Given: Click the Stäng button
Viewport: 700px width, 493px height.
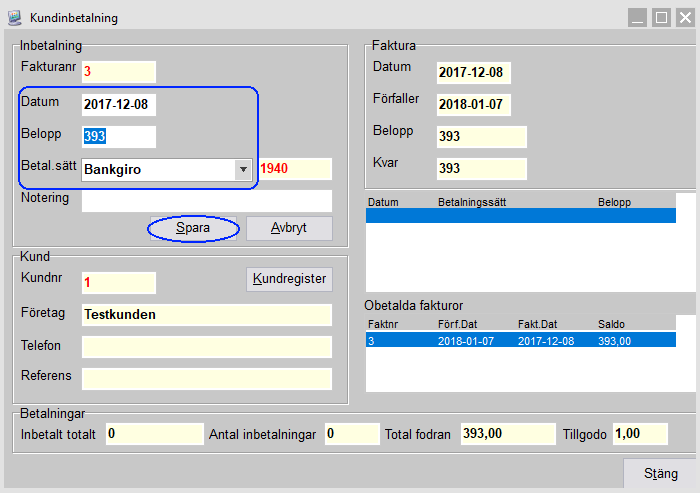Looking at the screenshot, I should click(x=660, y=474).
